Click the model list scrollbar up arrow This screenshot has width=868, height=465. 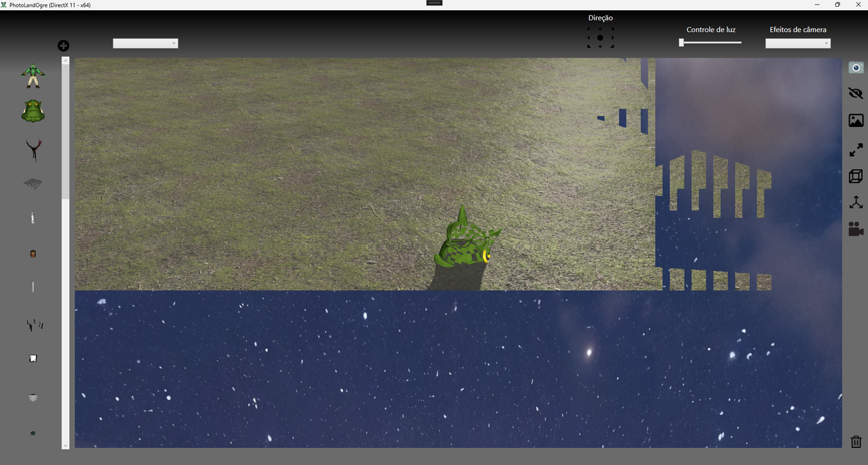(65, 60)
